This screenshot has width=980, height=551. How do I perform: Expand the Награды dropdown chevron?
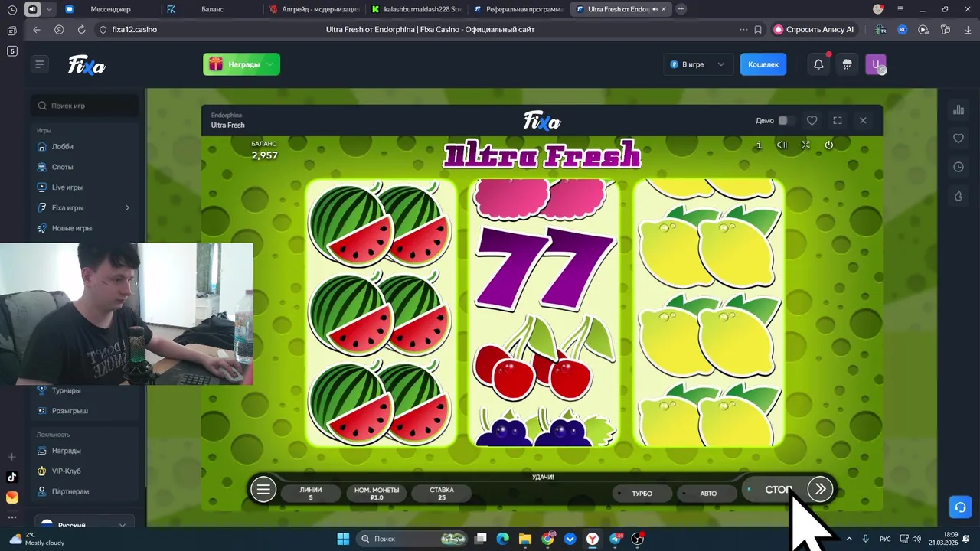[x=270, y=64]
